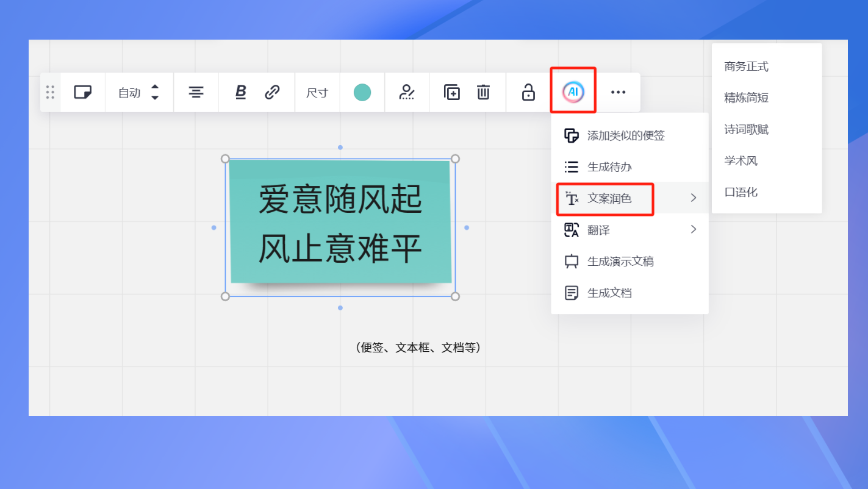Choose 生成演示文稿 from the AI menu
This screenshot has height=489, width=868.
(x=629, y=262)
